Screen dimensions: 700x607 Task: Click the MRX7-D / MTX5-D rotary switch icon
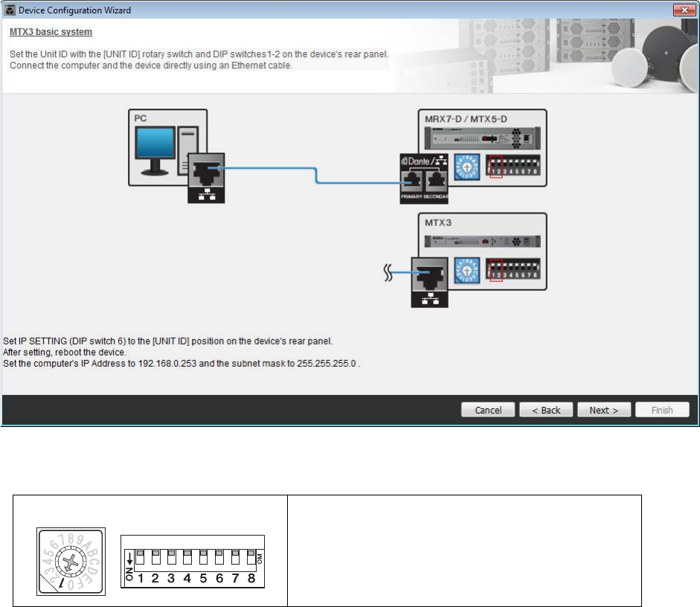pos(467,167)
